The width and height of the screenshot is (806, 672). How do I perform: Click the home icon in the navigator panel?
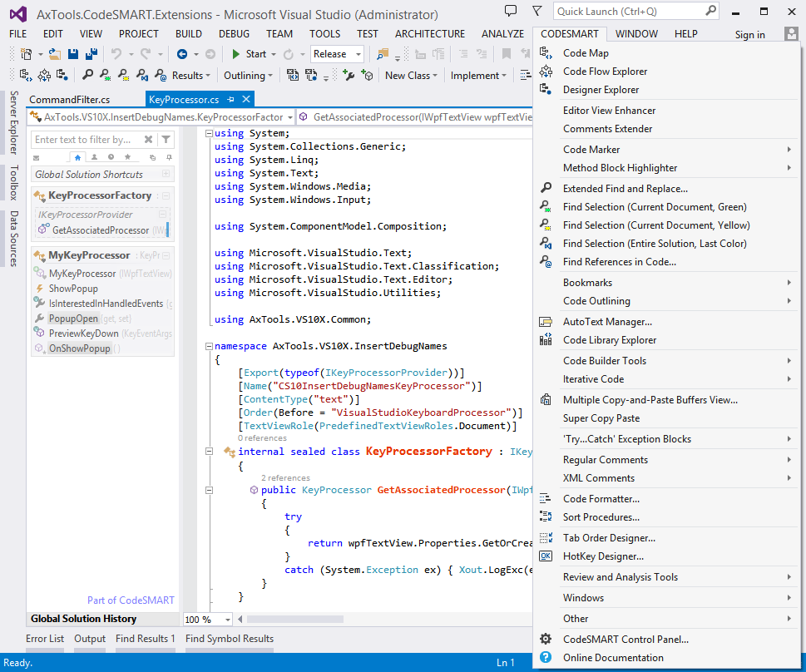coord(77,157)
